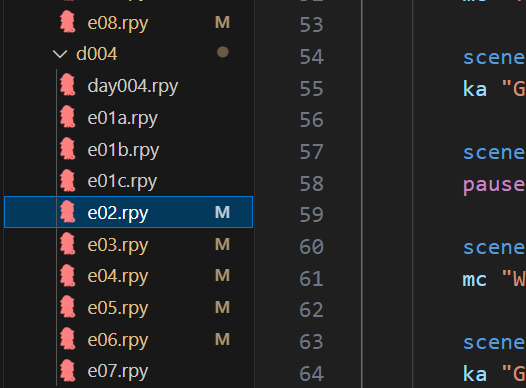Click line number 57 in the gutter
Screen dimensions: 526x388
tap(312, 152)
